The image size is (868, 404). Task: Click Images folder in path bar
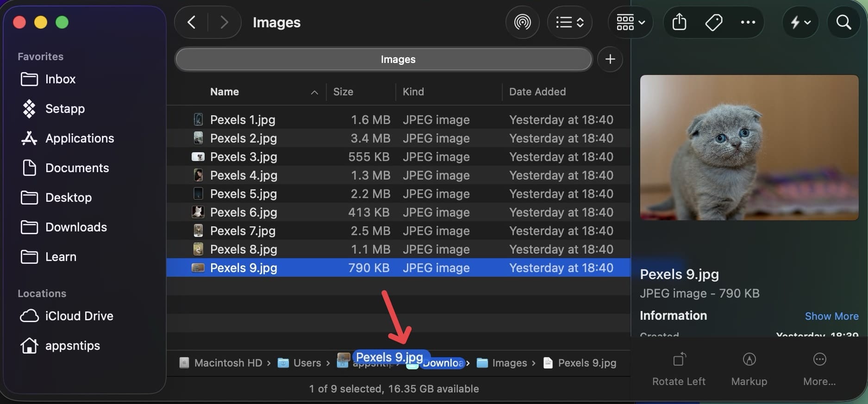502,363
